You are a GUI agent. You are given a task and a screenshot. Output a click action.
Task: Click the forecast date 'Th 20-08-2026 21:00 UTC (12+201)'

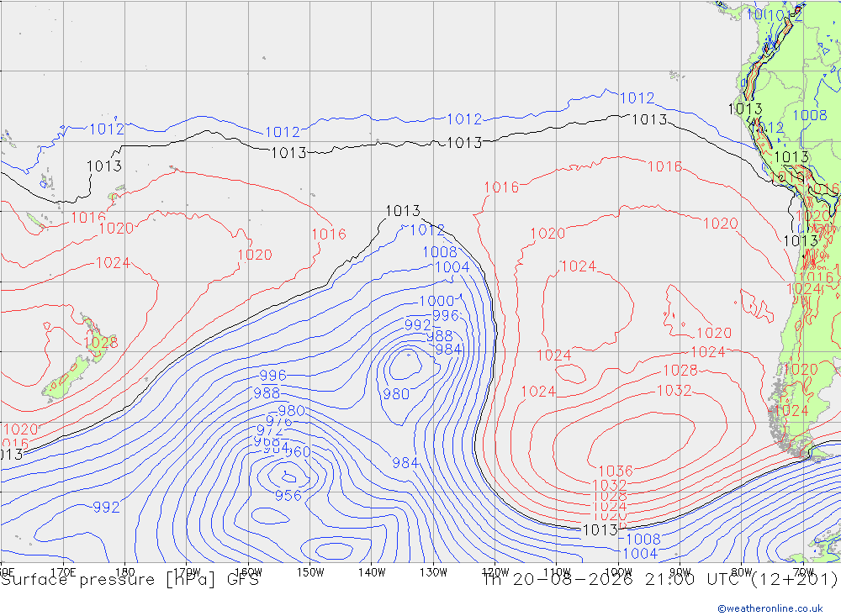point(660,580)
